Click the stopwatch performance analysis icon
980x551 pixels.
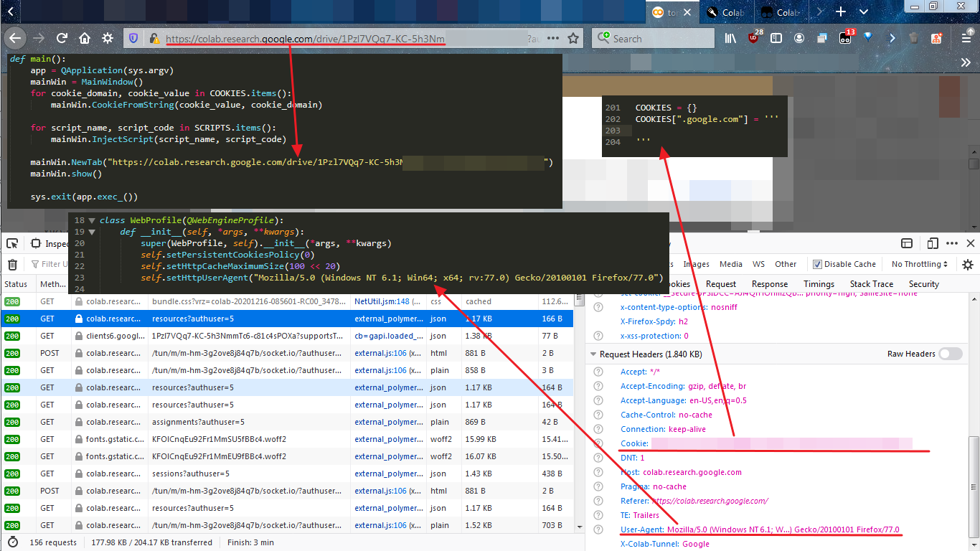tap(12, 542)
